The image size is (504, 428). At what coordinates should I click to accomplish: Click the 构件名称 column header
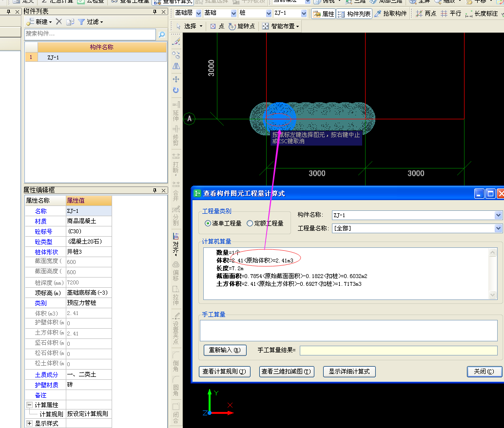[x=102, y=47]
